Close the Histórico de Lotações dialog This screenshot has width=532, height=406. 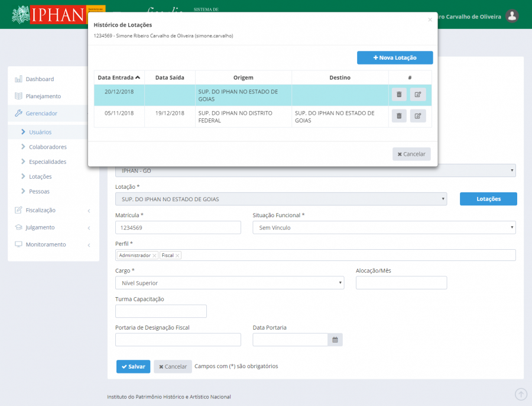click(430, 20)
